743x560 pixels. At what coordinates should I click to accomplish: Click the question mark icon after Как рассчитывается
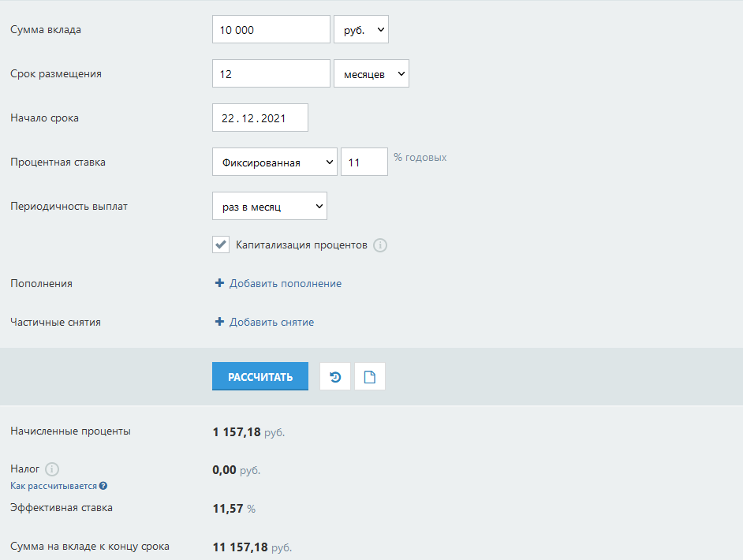(x=103, y=486)
